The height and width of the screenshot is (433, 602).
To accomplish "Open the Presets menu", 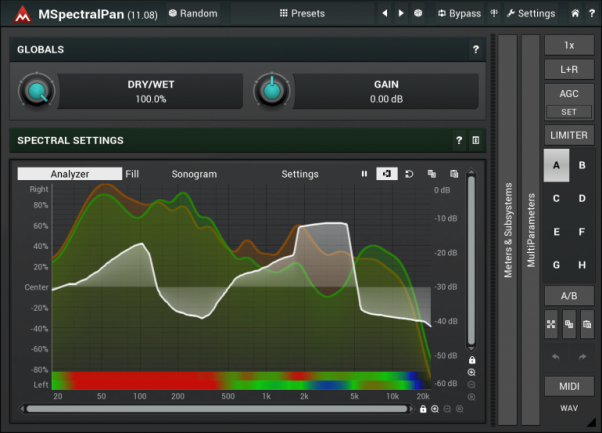I will coord(301,13).
